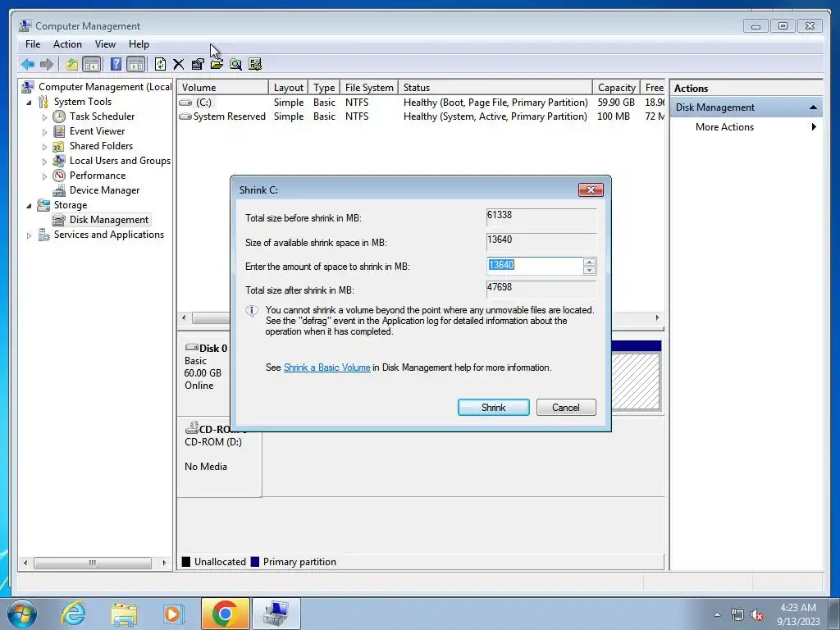Click the CD-ROM (D:) label

click(x=212, y=442)
